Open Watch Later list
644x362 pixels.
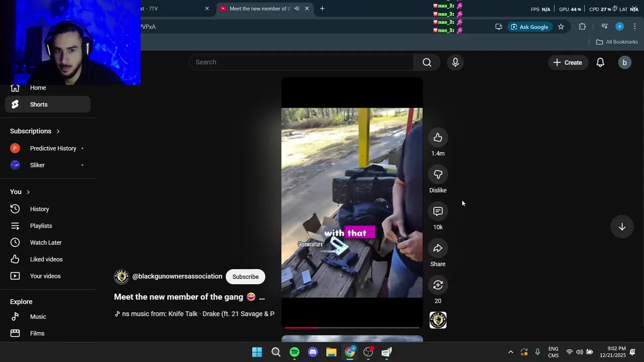tap(48, 242)
